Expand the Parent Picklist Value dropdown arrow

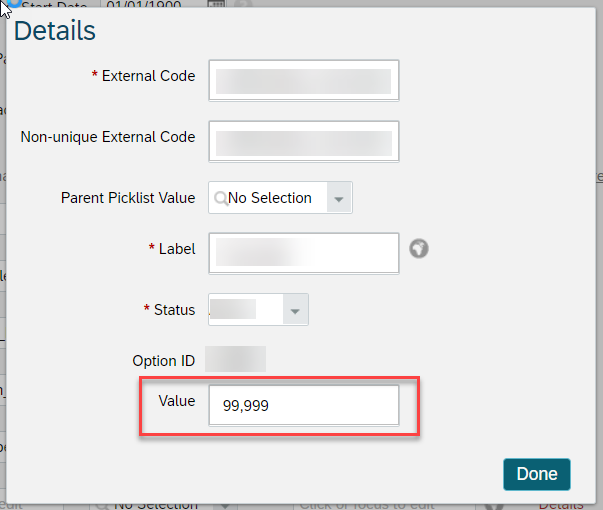(x=339, y=198)
